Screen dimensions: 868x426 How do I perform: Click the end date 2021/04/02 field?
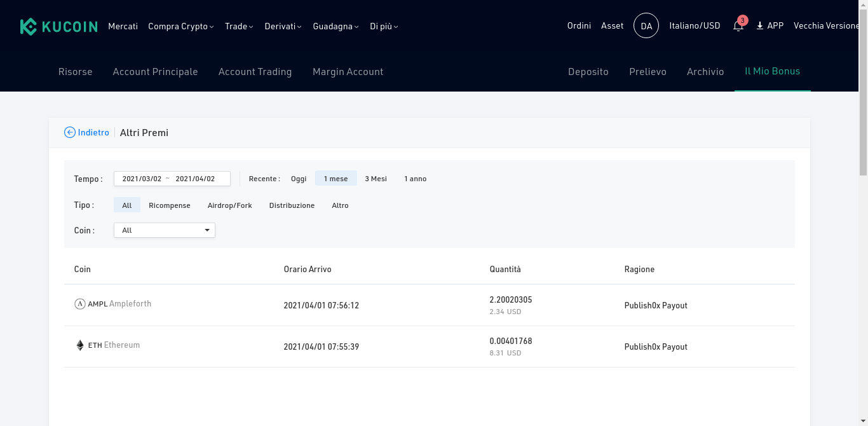point(195,179)
